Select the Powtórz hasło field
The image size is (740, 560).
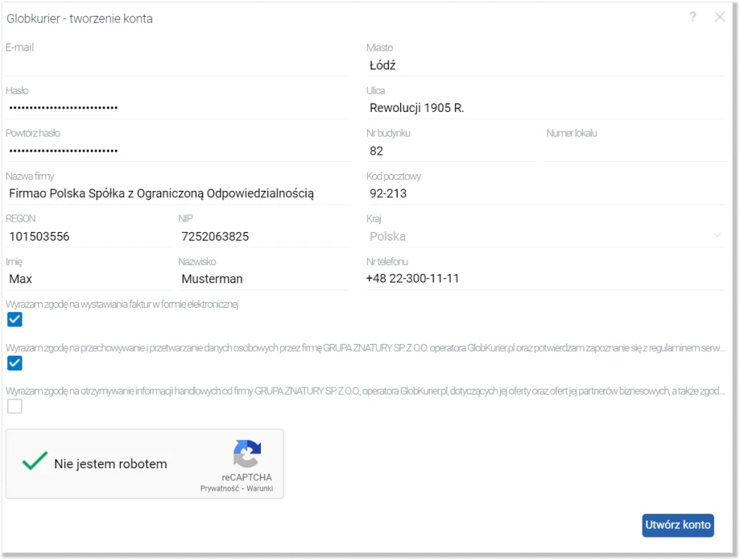tap(178, 151)
